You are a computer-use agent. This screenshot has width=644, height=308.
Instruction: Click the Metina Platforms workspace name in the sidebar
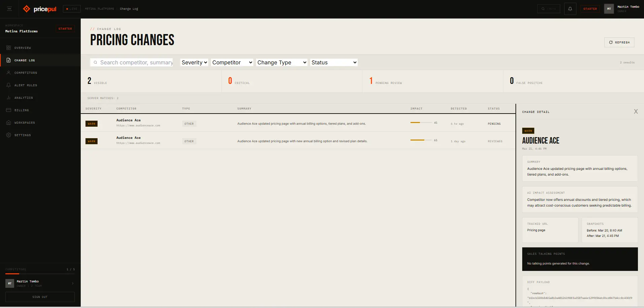pos(22,31)
